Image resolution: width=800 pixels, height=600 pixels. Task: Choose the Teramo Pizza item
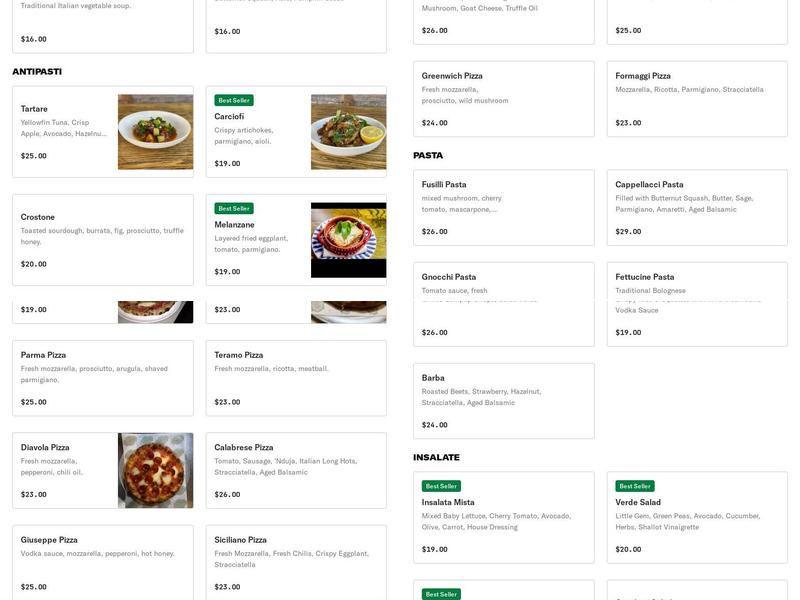(x=296, y=378)
